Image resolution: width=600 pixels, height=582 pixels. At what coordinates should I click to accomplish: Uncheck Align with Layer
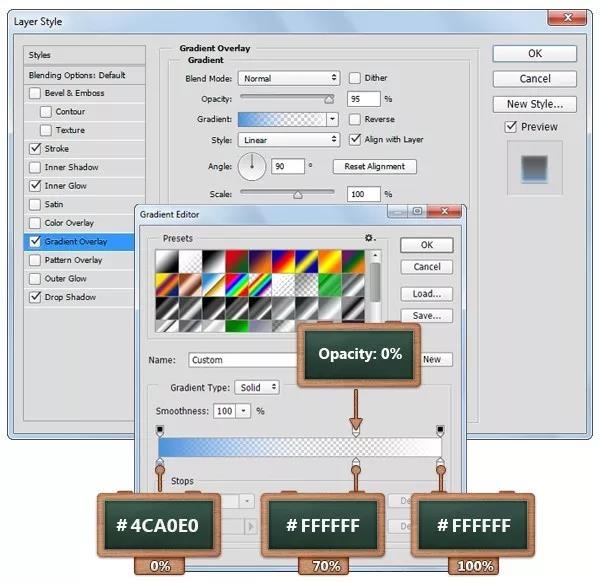(355, 139)
